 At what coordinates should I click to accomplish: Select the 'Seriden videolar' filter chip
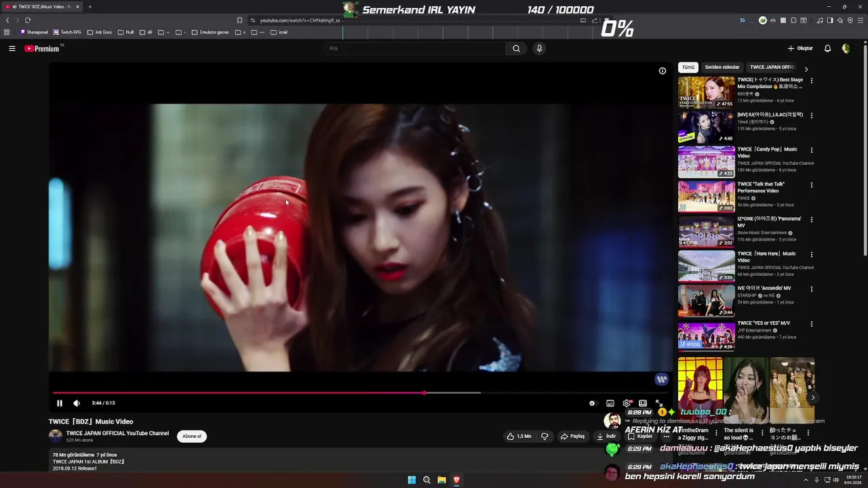(x=722, y=67)
